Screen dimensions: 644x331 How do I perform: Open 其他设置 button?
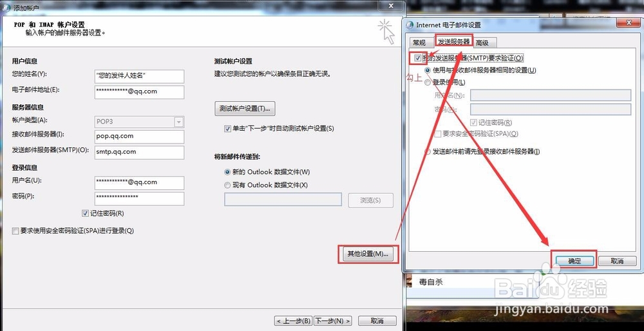point(368,254)
